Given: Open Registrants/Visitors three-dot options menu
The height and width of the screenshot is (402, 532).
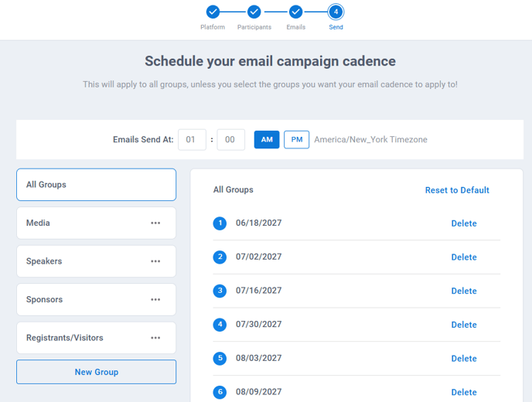Looking at the screenshot, I should point(155,338).
